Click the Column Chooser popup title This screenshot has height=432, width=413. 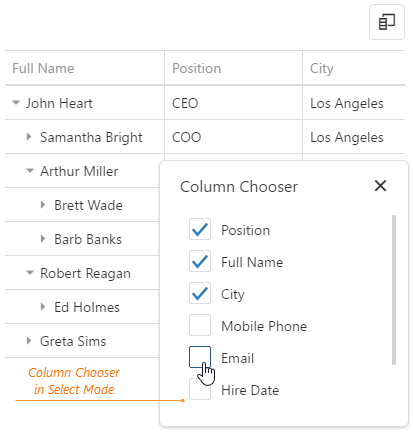[x=239, y=186]
